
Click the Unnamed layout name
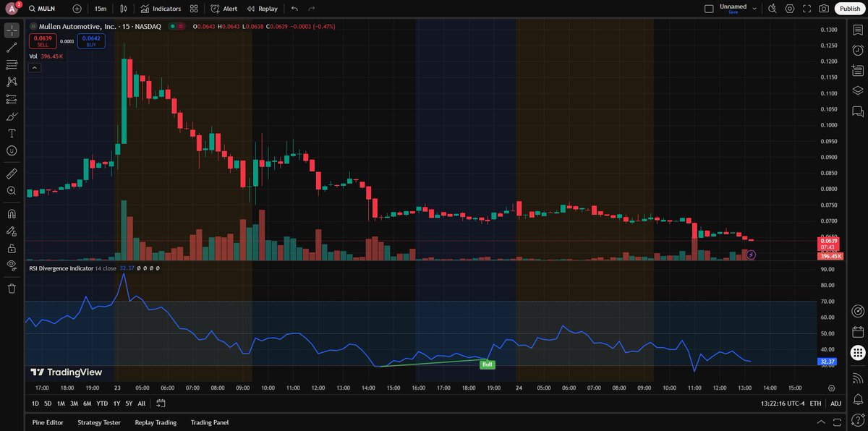(x=733, y=6)
